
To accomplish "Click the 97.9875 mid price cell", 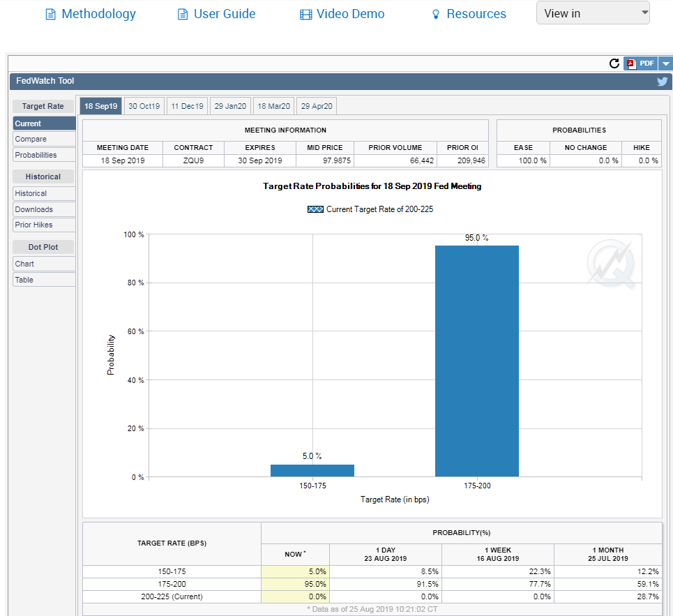I will pyautogui.click(x=325, y=160).
